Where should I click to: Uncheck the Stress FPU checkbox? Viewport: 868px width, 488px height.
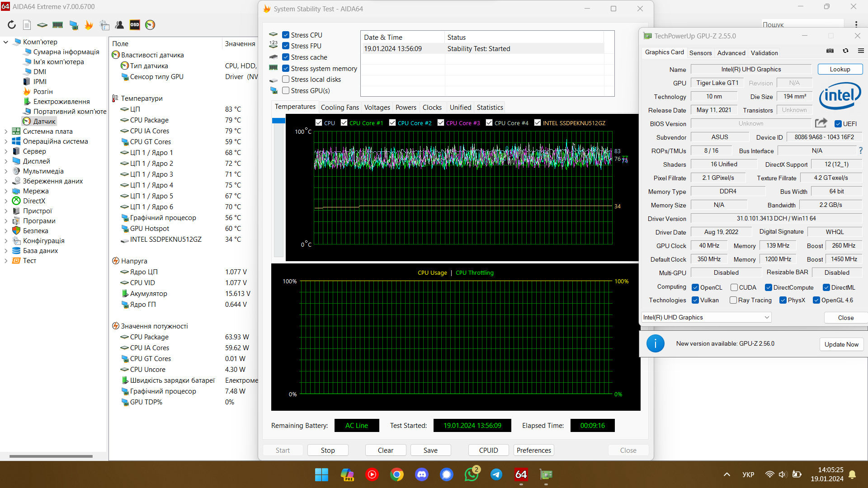(286, 46)
